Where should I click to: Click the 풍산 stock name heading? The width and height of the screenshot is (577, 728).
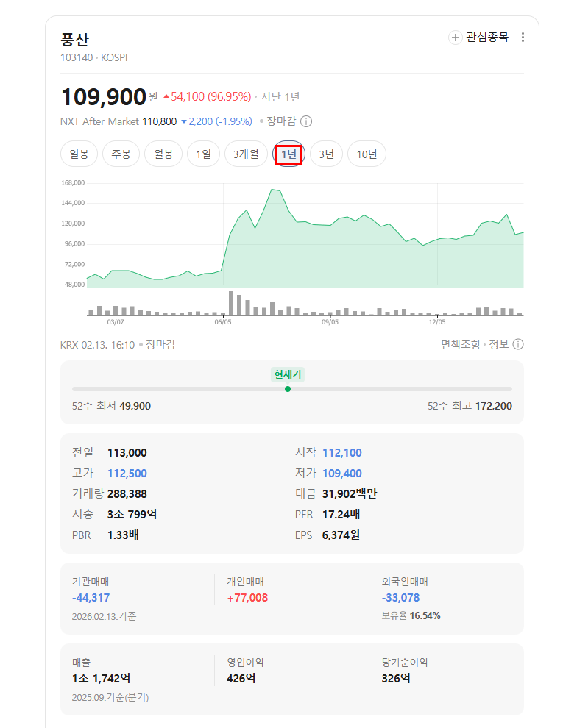[75, 40]
